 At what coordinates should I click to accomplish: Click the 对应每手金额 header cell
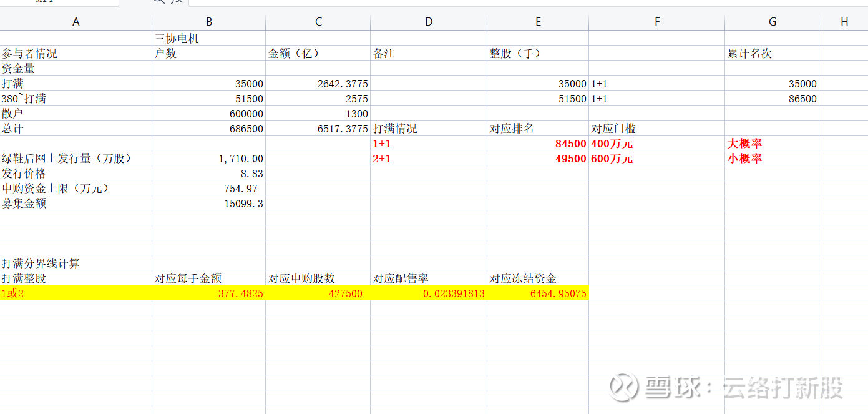(x=209, y=278)
